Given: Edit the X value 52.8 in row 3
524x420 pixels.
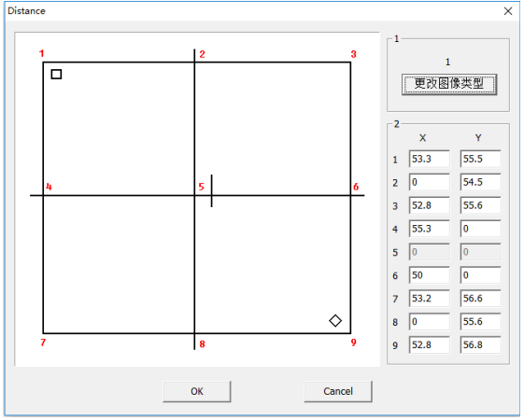Looking at the screenshot, I should coord(429,205).
